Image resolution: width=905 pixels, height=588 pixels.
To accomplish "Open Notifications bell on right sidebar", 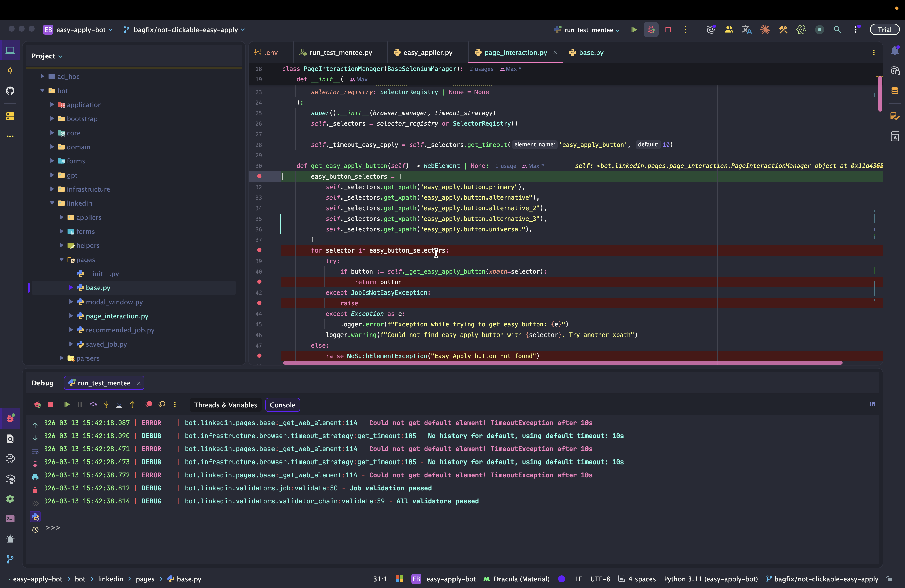I will [895, 51].
